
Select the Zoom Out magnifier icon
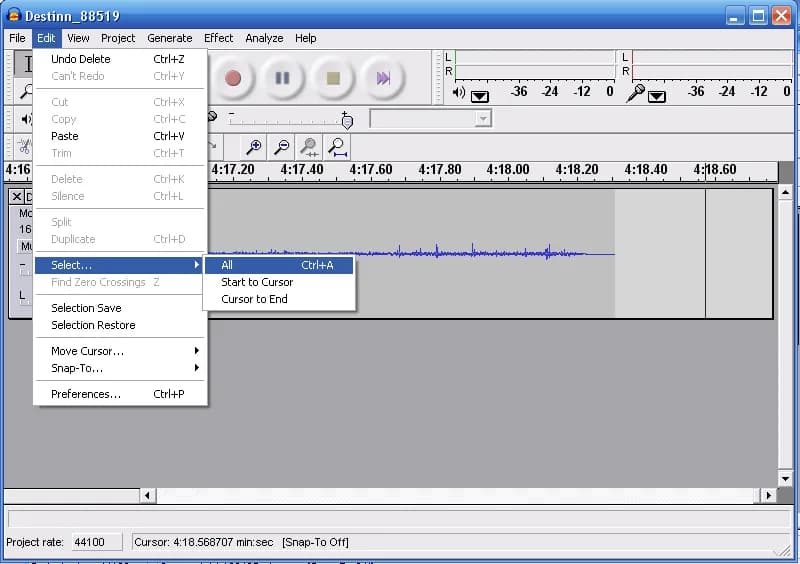click(281, 147)
